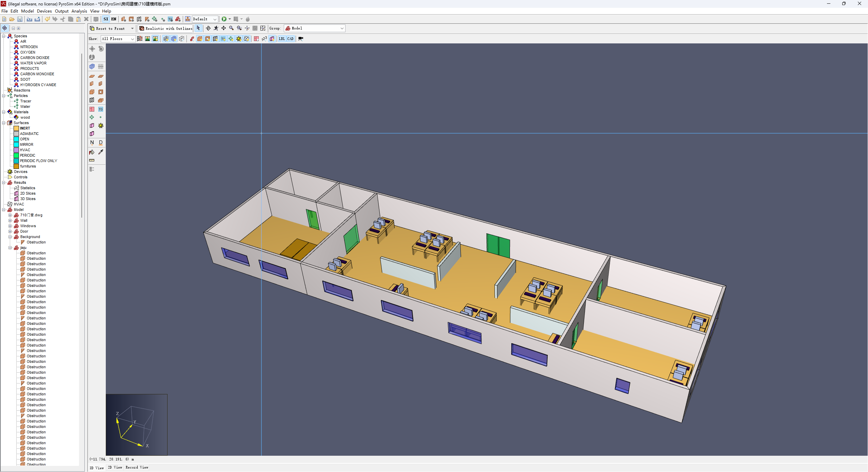Select the Zoom magnifier tool

click(232, 28)
